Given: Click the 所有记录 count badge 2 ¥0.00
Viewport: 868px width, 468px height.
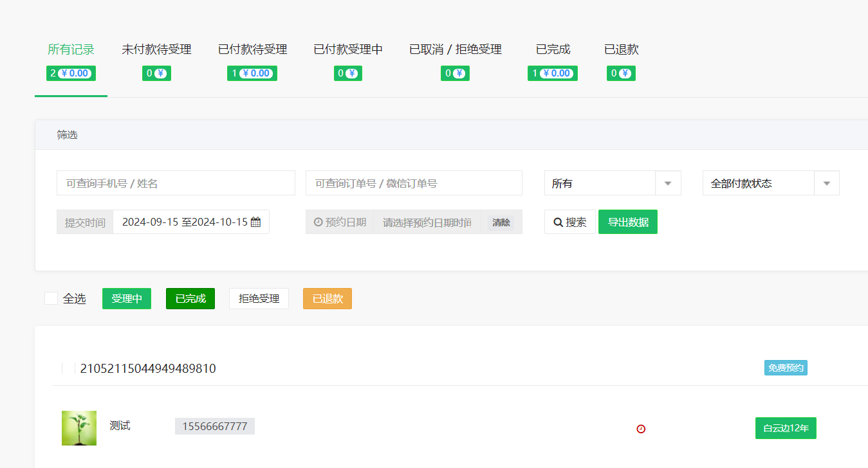Looking at the screenshot, I should pyautogui.click(x=71, y=73).
